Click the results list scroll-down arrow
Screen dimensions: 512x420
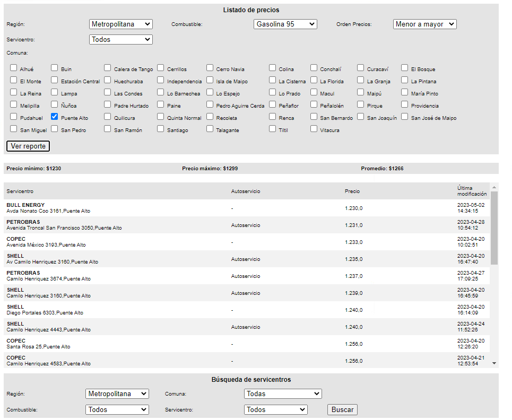pyautogui.click(x=494, y=363)
